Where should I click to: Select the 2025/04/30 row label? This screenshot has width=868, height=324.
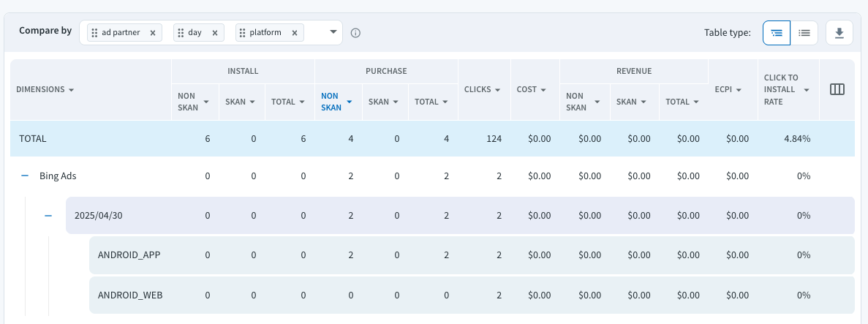[99, 216]
